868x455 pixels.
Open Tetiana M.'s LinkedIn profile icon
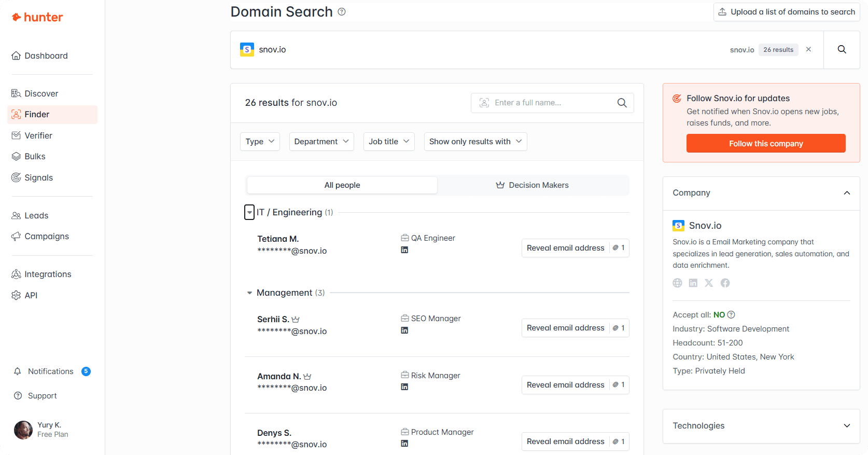coord(404,250)
